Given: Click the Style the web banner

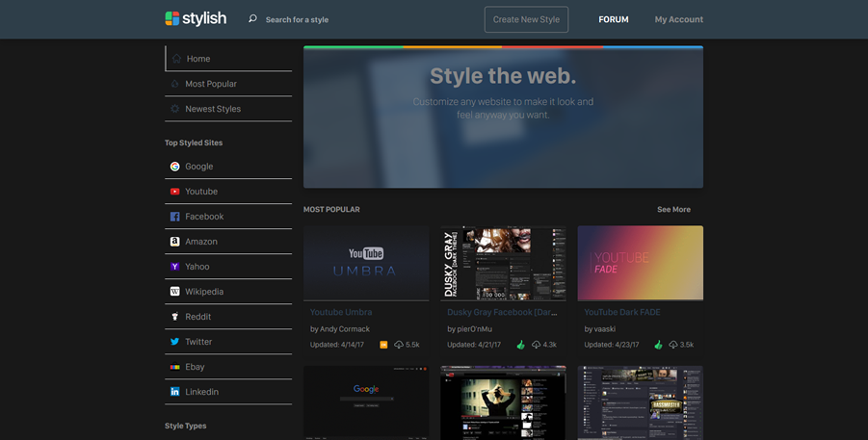Looking at the screenshot, I should [503, 117].
